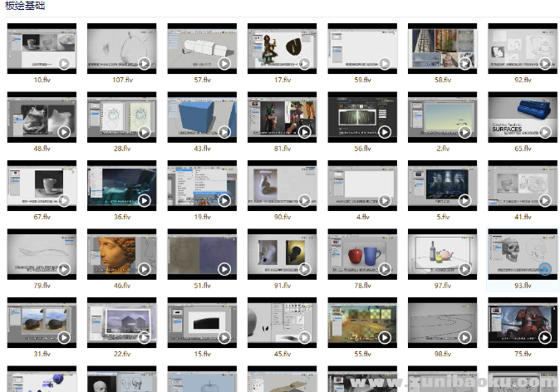Select the 48.flv video thumbnail
560x392 pixels.
(x=42, y=117)
